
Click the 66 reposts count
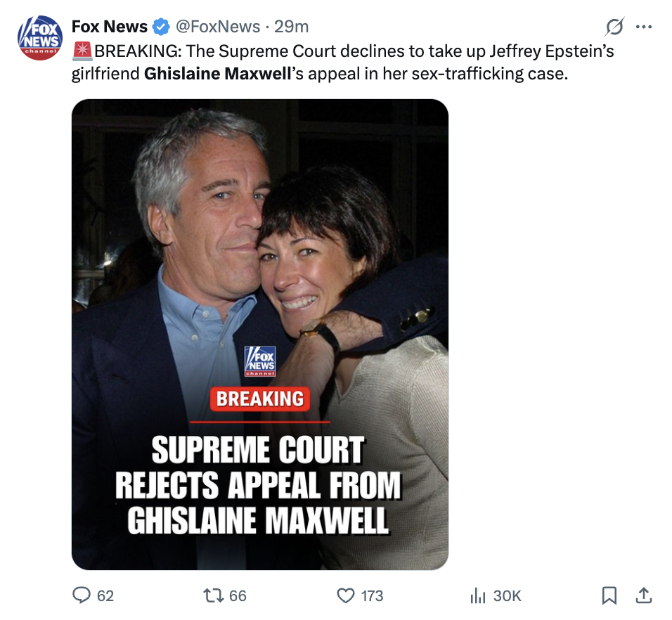pyautogui.click(x=238, y=595)
